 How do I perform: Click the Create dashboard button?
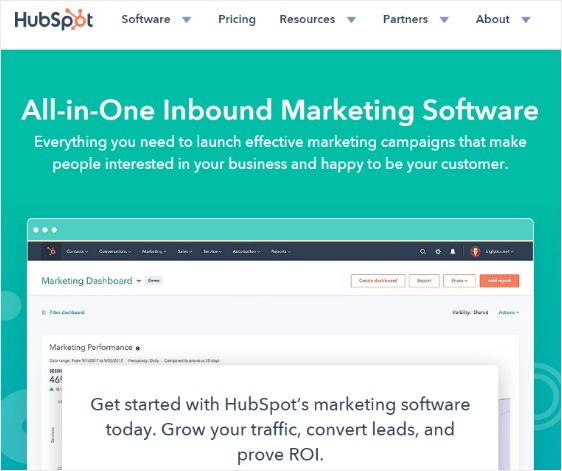(x=378, y=281)
